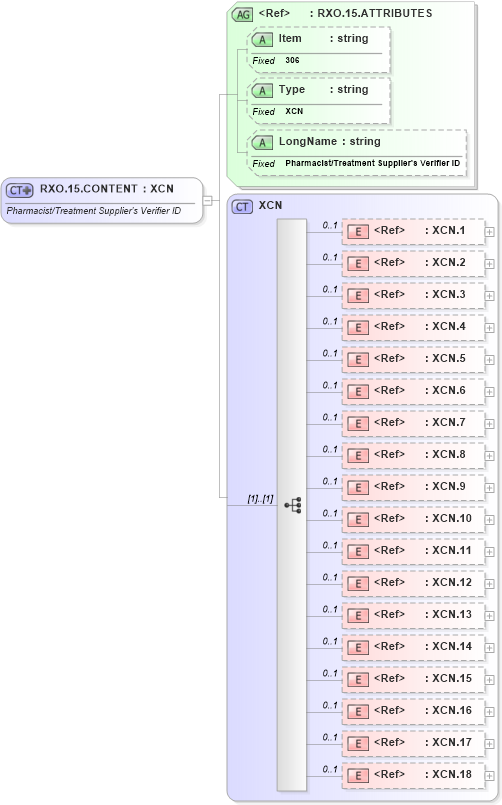Click the LongName : string attribute name
Viewport: 502px width, 805px height.
pos(330,142)
